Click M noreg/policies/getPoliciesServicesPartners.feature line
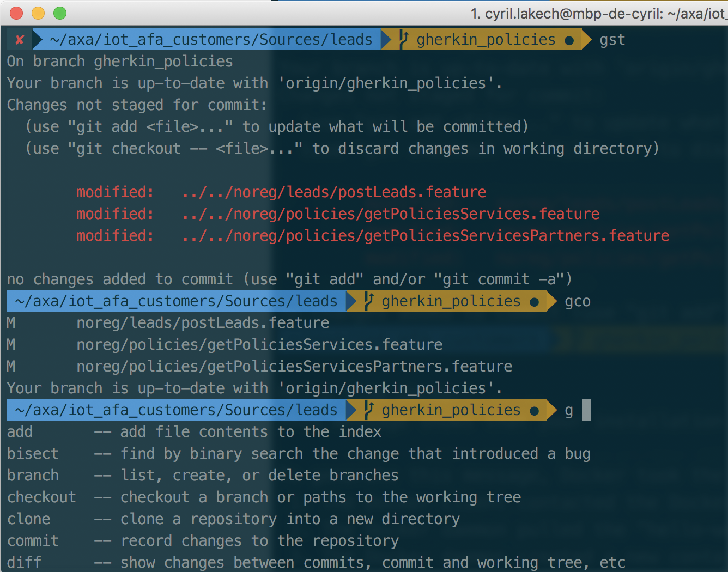 tap(259, 367)
